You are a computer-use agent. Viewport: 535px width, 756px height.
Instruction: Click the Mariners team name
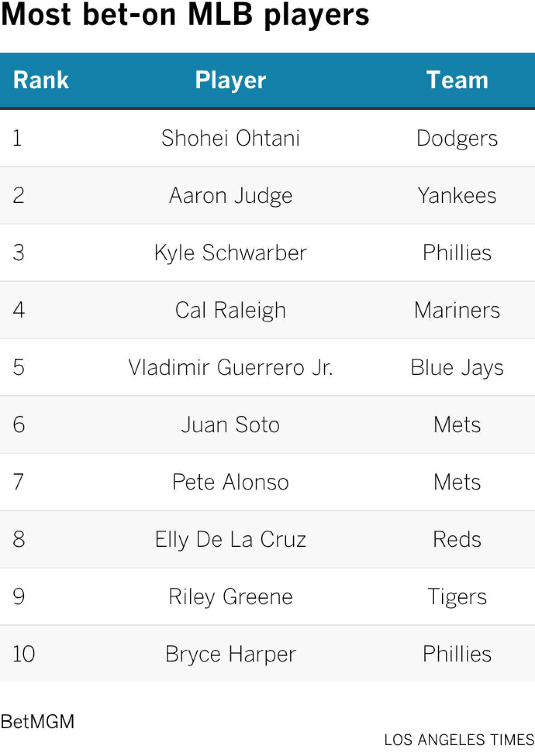[457, 310]
